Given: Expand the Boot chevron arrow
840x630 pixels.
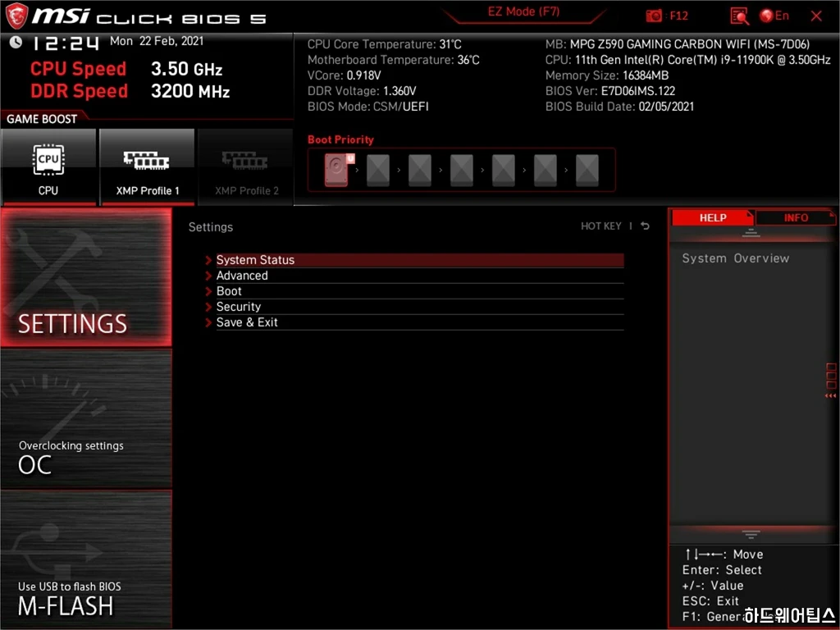Looking at the screenshot, I should (x=208, y=291).
